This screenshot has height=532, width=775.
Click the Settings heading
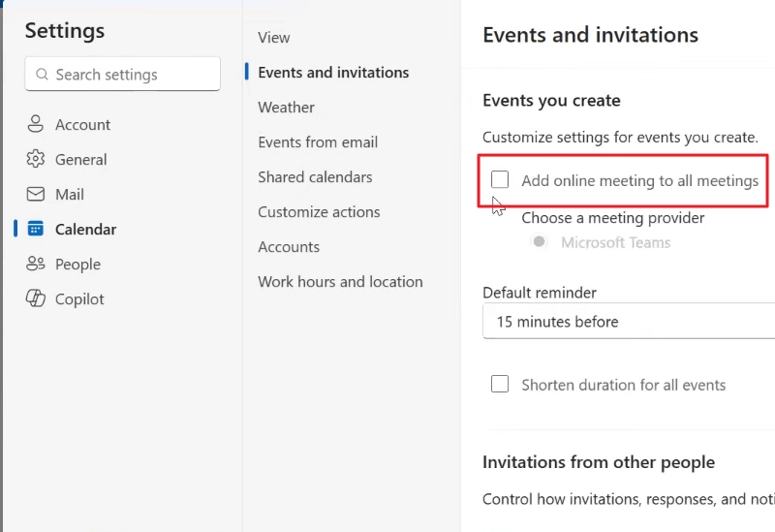coord(65,31)
